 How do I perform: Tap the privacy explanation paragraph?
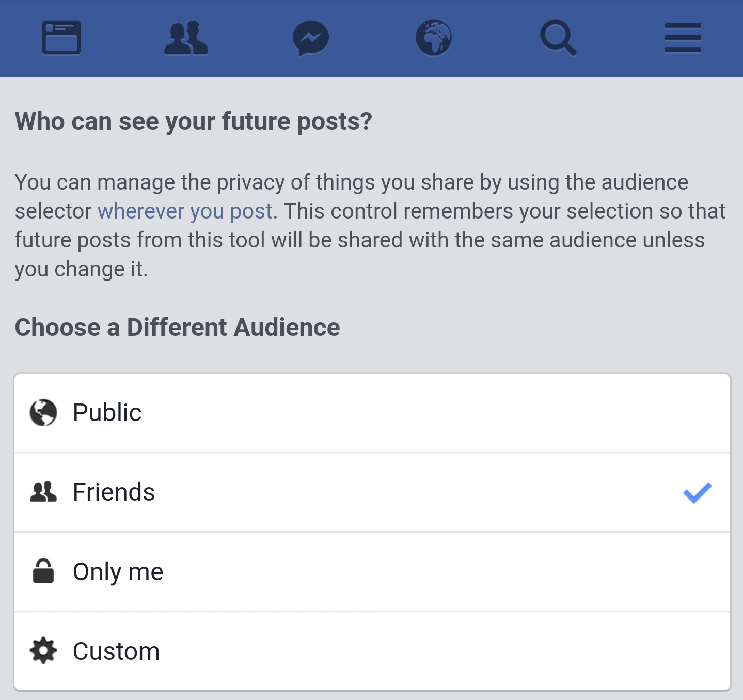(x=361, y=225)
